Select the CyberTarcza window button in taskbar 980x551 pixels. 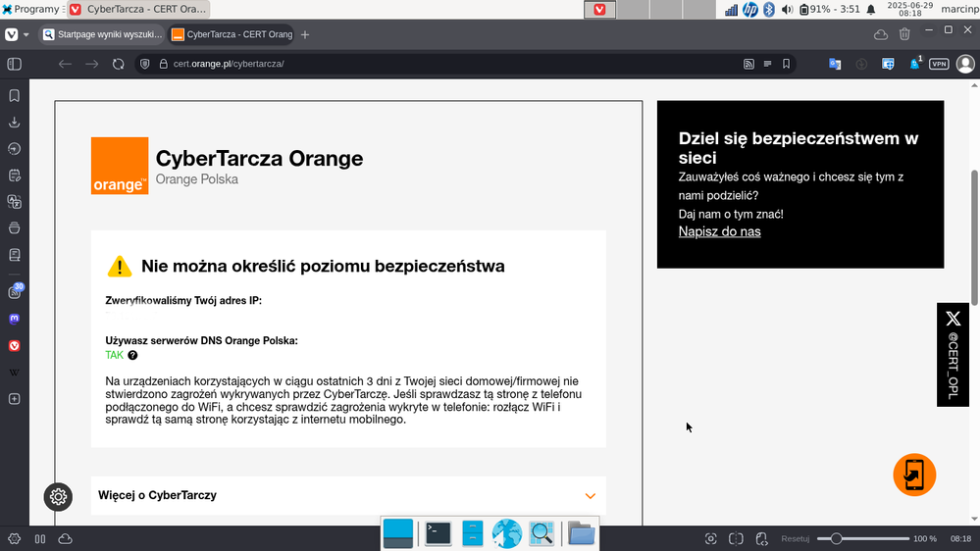[138, 10]
